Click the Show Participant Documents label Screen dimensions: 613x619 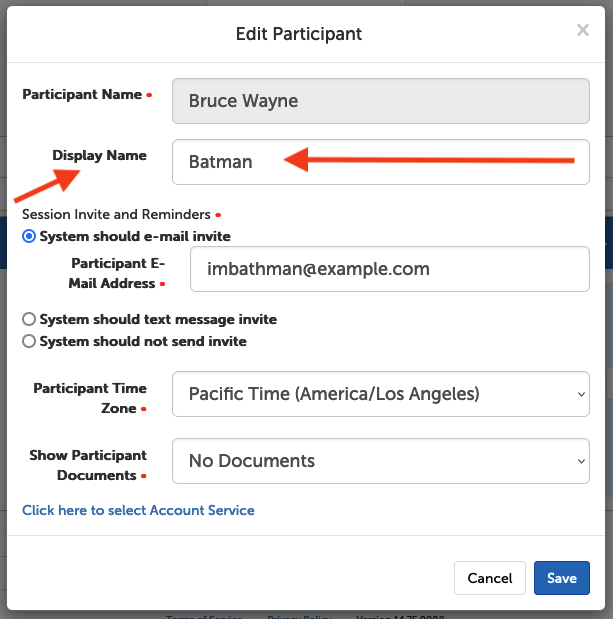[x=87, y=465]
